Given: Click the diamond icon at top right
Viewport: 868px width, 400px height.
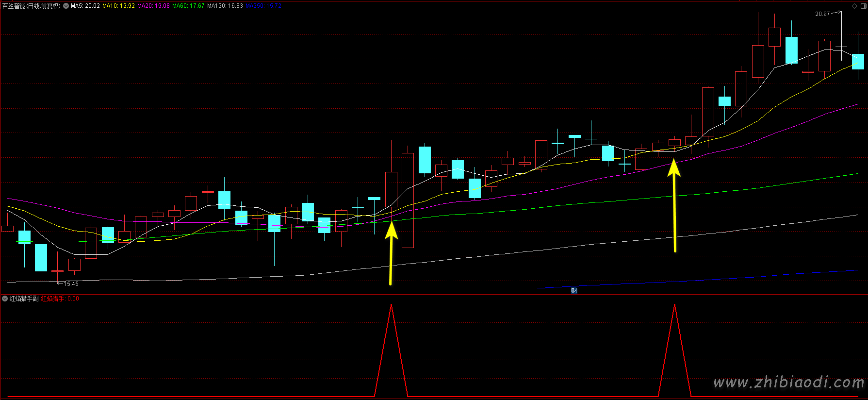Looking at the screenshot, I should pyautogui.click(x=854, y=6).
